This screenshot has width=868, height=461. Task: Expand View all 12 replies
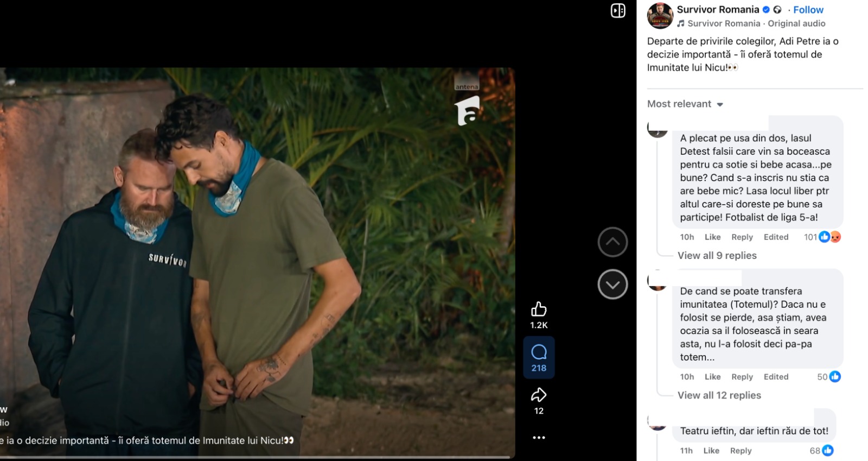tap(719, 396)
